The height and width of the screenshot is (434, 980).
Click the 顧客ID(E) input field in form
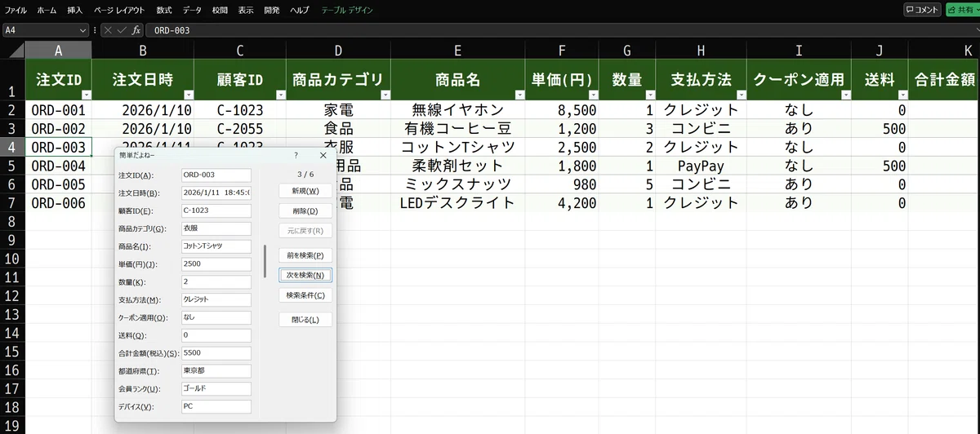pos(216,210)
